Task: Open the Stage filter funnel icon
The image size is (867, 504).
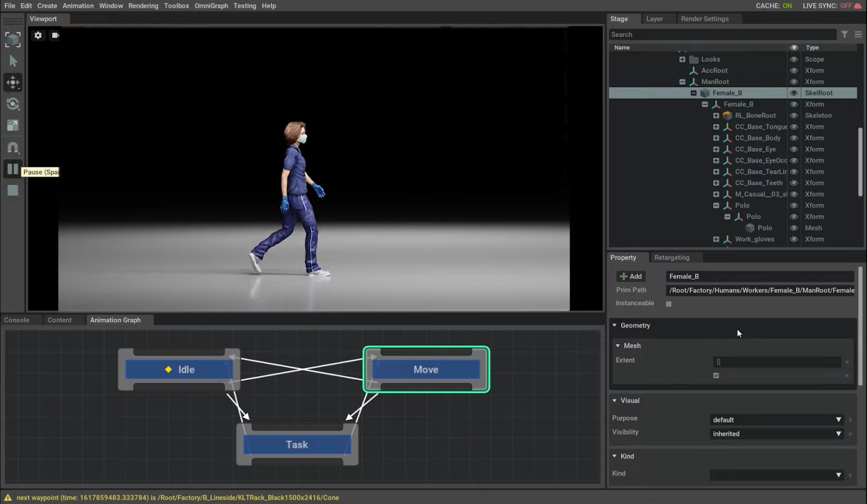Action: 844,34
